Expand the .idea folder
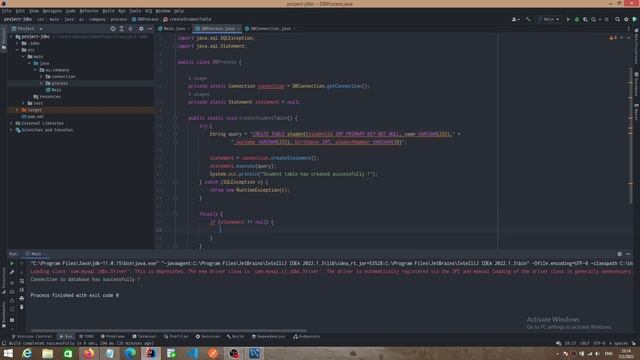This screenshot has width=640, height=360. 18,43
